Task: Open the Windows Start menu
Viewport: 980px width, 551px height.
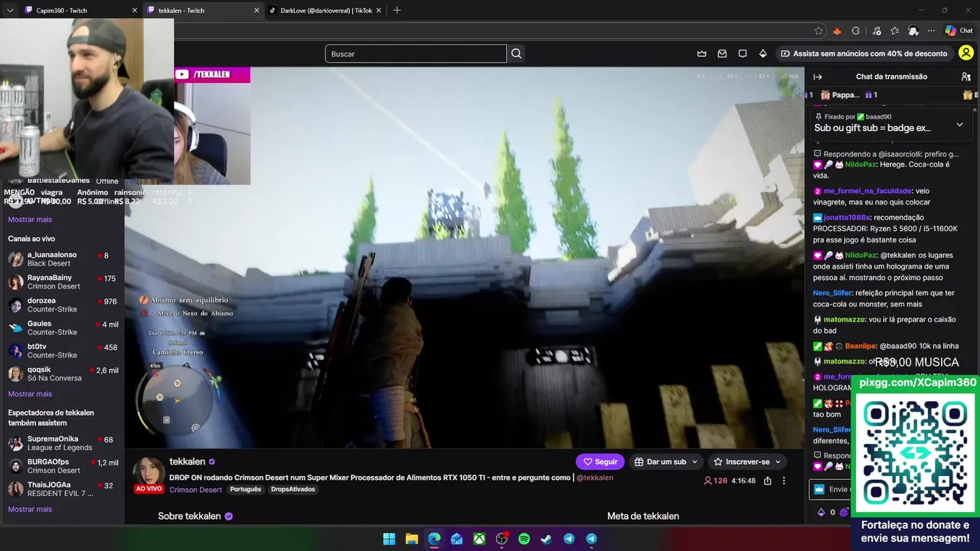Action: click(389, 539)
